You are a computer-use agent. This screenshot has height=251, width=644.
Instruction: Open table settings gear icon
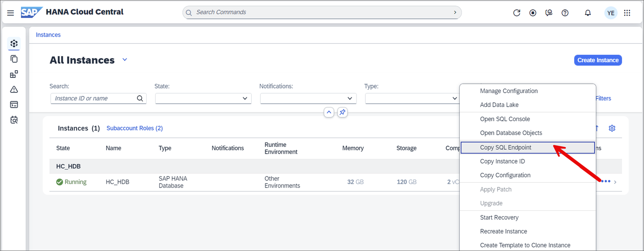(612, 128)
